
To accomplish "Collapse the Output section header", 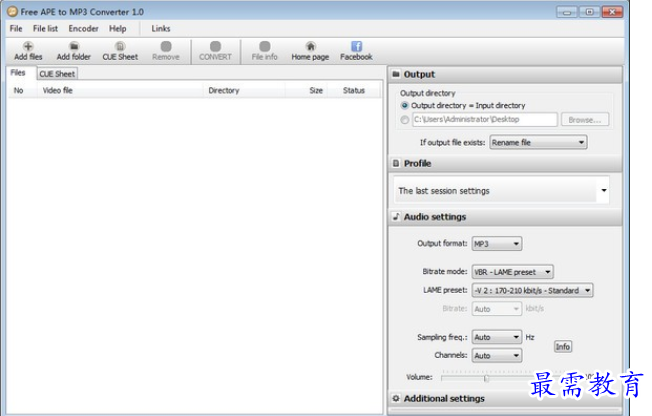I will (x=506, y=74).
